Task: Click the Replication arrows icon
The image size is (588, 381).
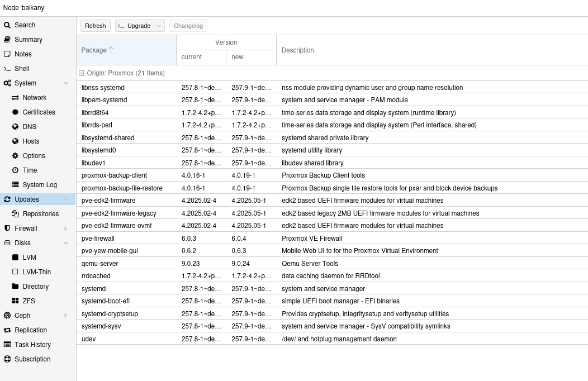Action: click(x=7, y=330)
